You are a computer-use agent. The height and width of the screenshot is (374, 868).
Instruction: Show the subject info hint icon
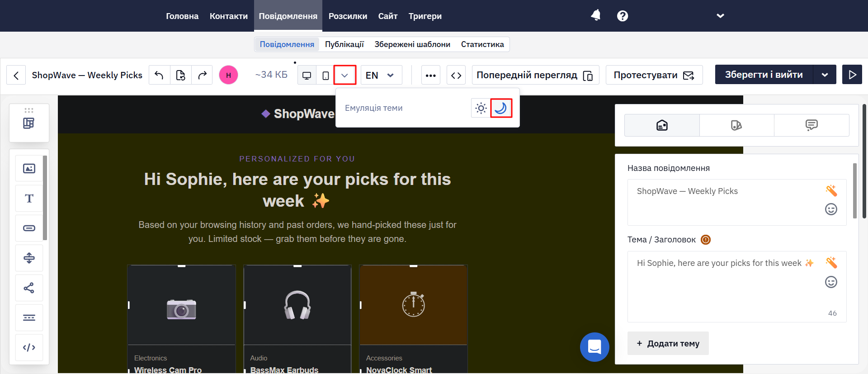point(705,240)
